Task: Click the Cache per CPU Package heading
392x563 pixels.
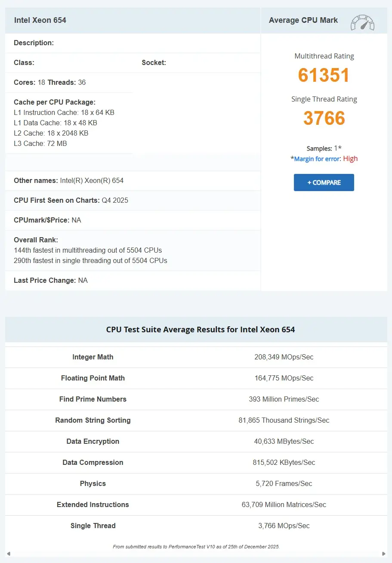Action: click(x=55, y=102)
